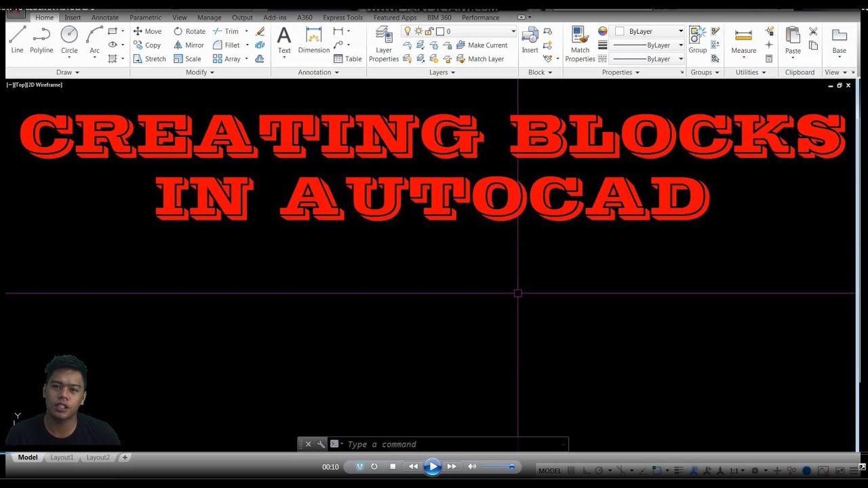Click the Mirror tool
Screen dimensions: 868x488
click(x=189, y=45)
